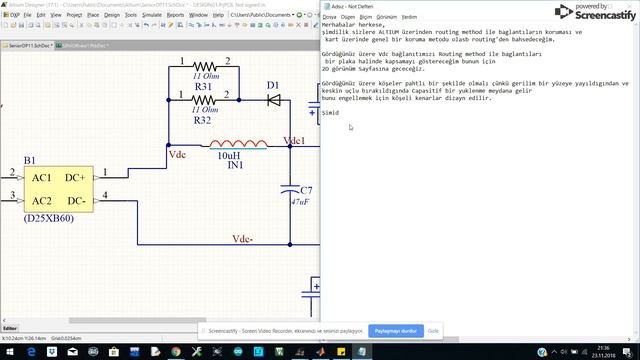
Task: Open Notepad's Görünüm menu
Action: tap(386, 17)
